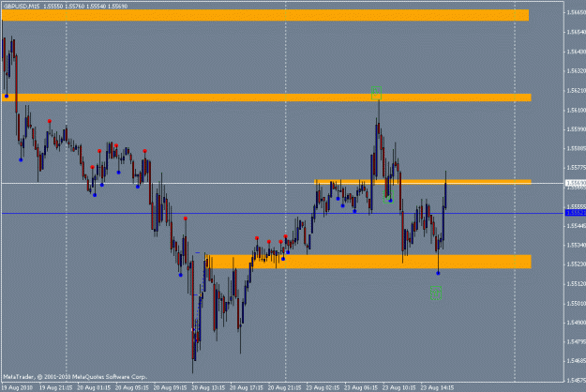Click the 1.54900 price axis label
This screenshot has height=392, width=586.
point(576,323)
